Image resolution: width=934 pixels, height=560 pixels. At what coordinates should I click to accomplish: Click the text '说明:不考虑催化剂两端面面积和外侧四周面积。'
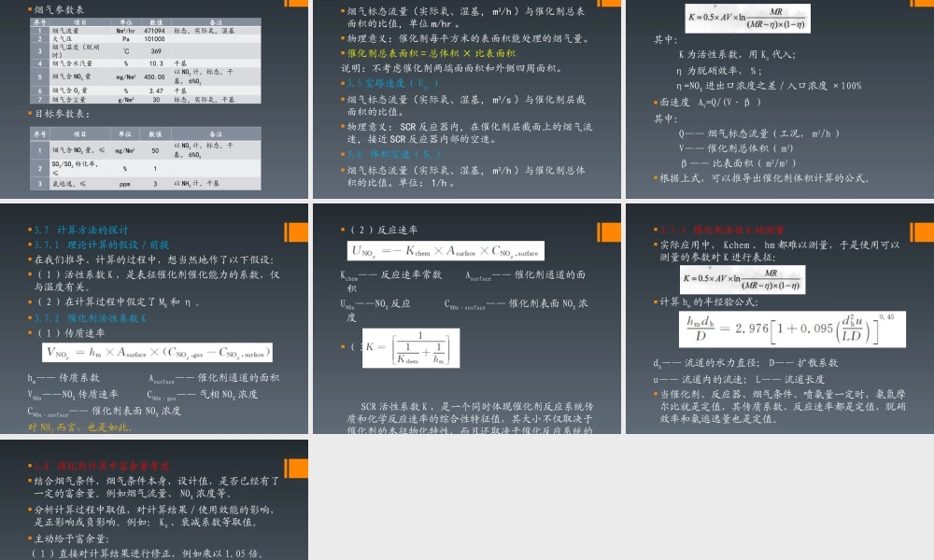pyautogui.click(x=451, y=68)
